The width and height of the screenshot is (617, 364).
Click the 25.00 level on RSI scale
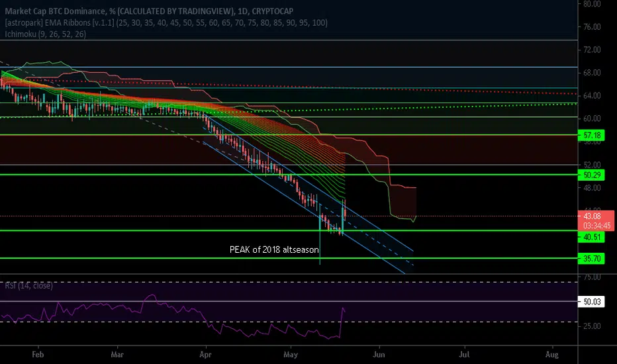click(592, 326)
